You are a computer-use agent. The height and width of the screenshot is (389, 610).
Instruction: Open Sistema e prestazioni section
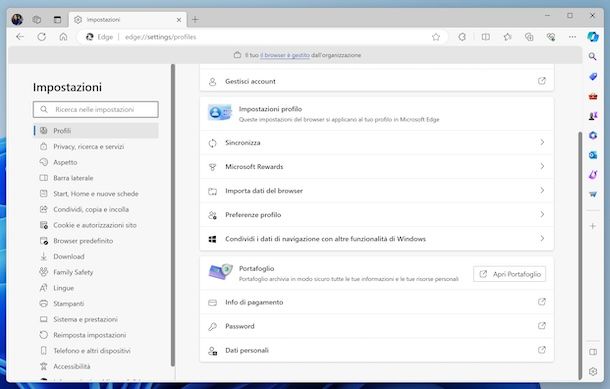96,319
